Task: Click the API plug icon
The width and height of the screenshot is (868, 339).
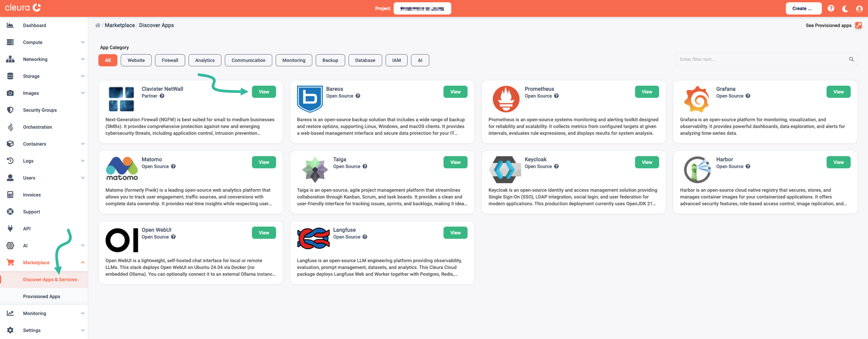Action: [x=10, y=229]
